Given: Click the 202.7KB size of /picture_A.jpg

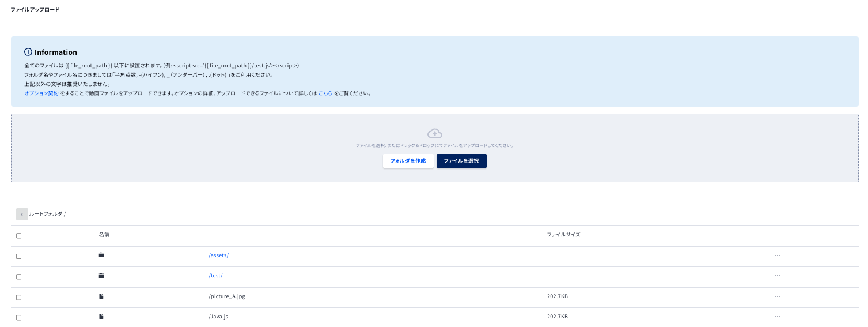Looking at the screenshot, I should pos(558,296).
